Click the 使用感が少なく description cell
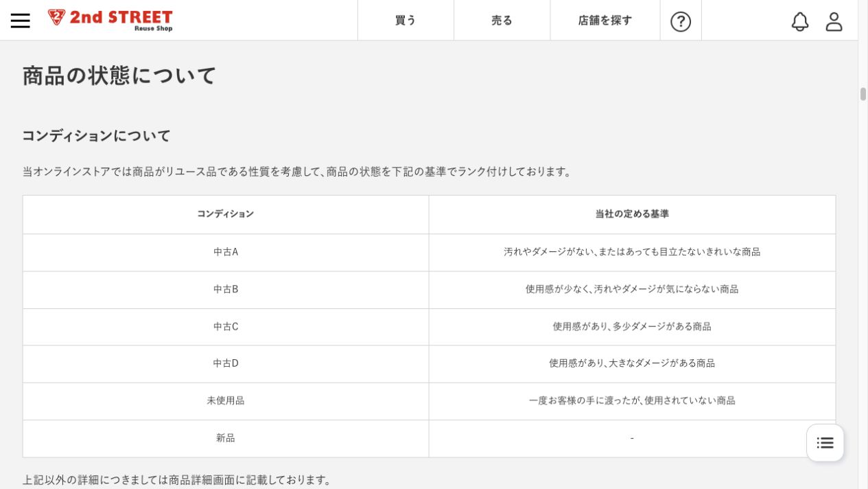This screenshot has width=868, height=489. tap(632, 289)
